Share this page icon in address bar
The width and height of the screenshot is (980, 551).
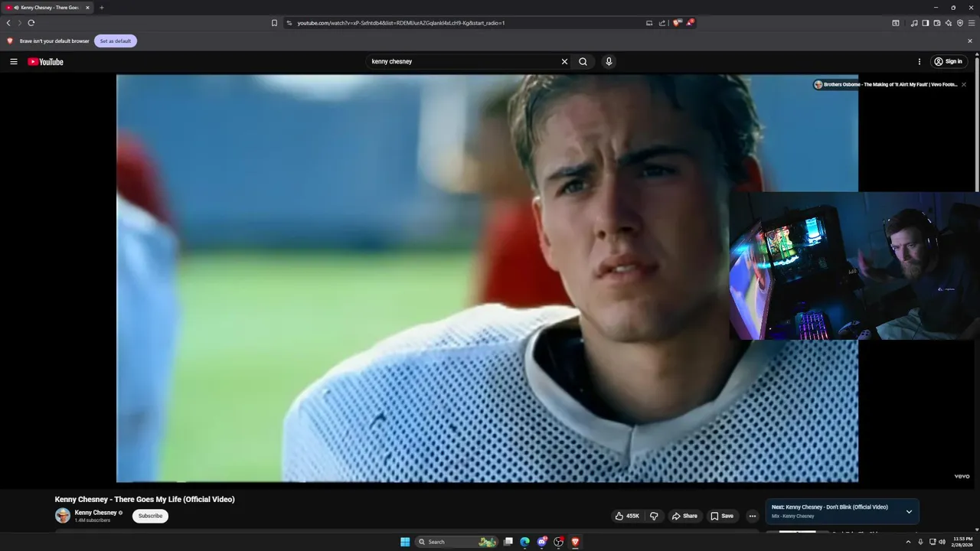[x=662, y=23]
